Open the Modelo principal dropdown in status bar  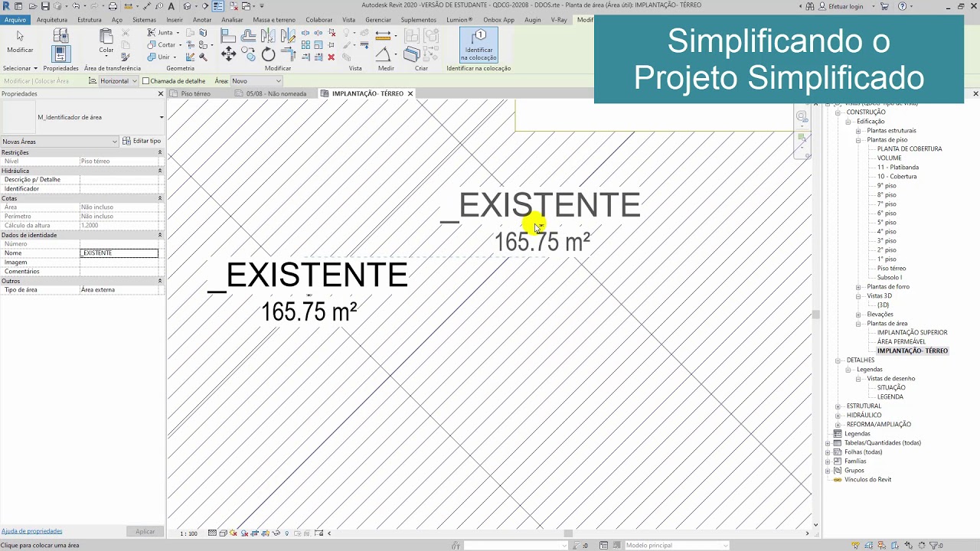click(x=678, y=546)
